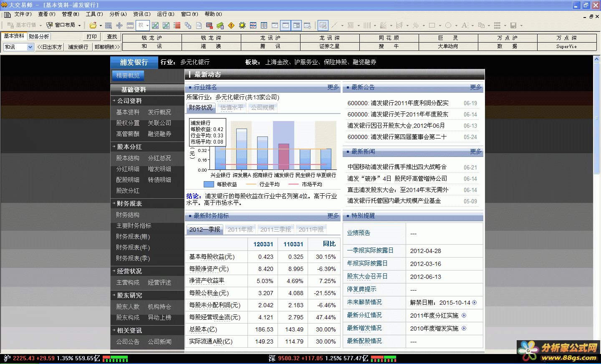Click the vertical scrollbar up arrow
The image size is (601, 364).
(597, 59)
